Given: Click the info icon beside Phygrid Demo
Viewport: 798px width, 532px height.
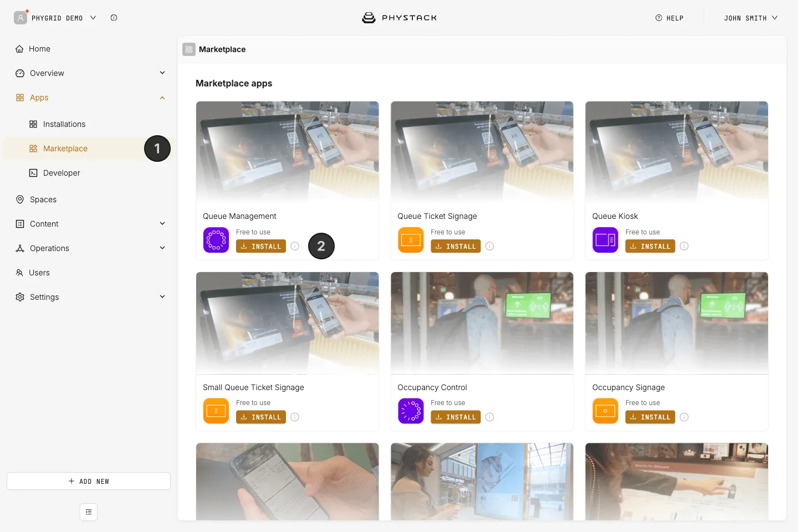Looking at the screenshot, I should tap(114, 18).
